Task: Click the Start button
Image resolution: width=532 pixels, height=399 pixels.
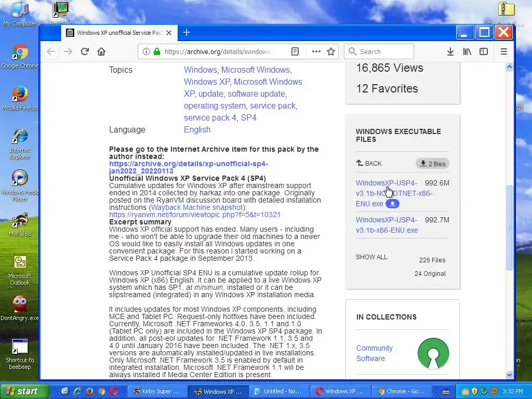Action: pyautogui.click(x=24, y=391)
